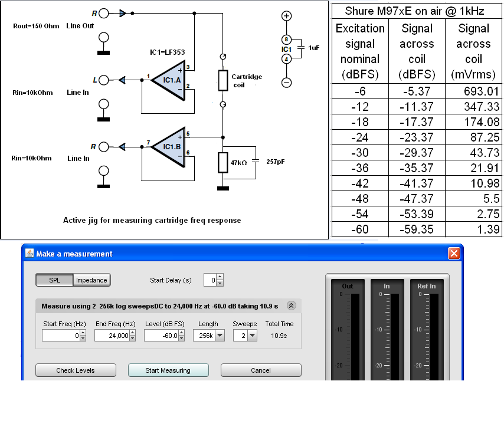Click the IC1 pin 8 circle

click(x=286, y=40)
